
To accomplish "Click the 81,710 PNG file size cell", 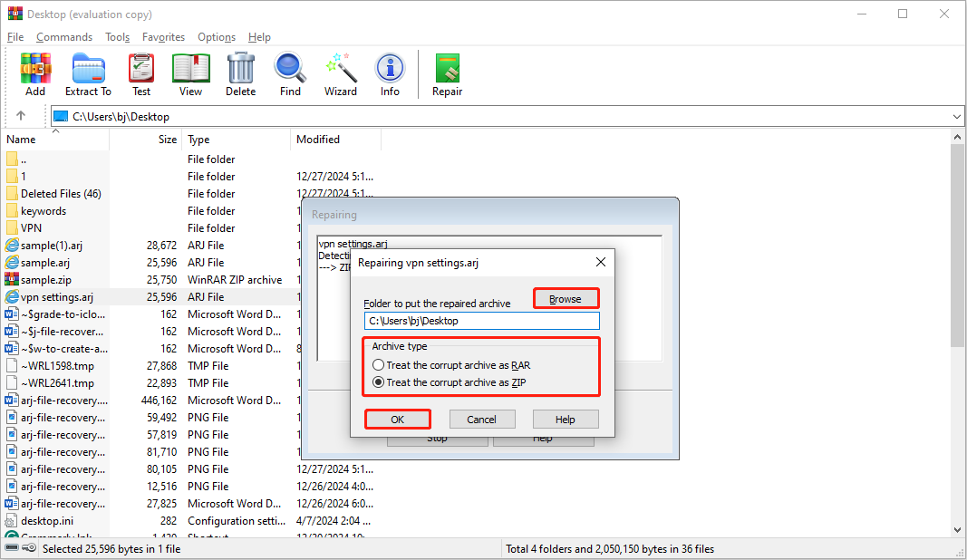I will (161, 452).
